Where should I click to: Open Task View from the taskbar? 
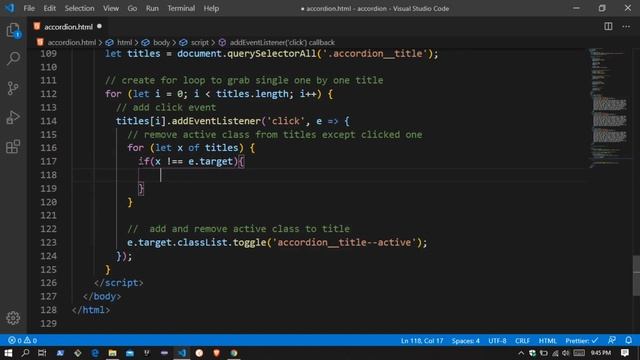(x=42, y=353)
